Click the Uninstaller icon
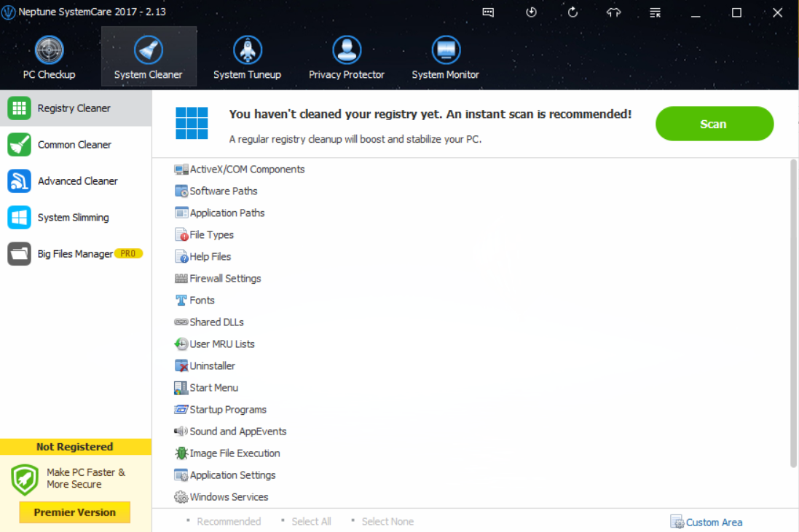799x532 pixels. pyautogui.click(x=181, y=366)
